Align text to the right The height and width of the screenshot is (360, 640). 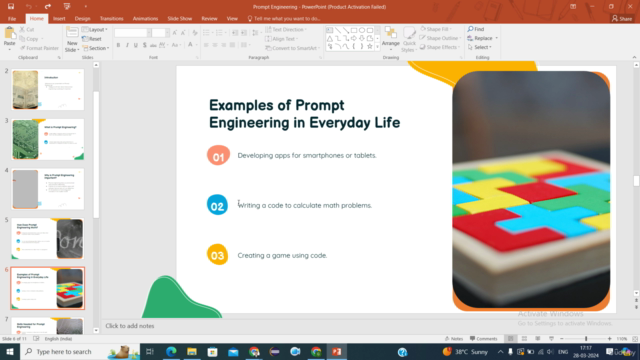pos(224,45)
